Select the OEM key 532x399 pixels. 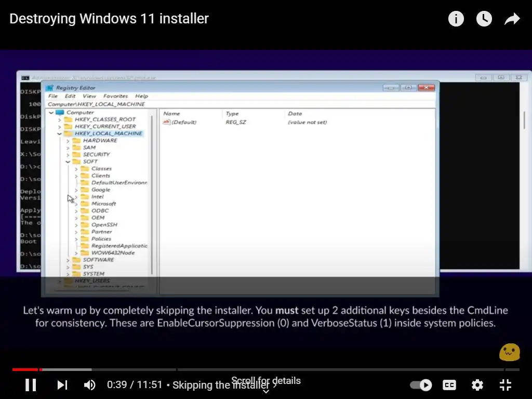(98, 218)
